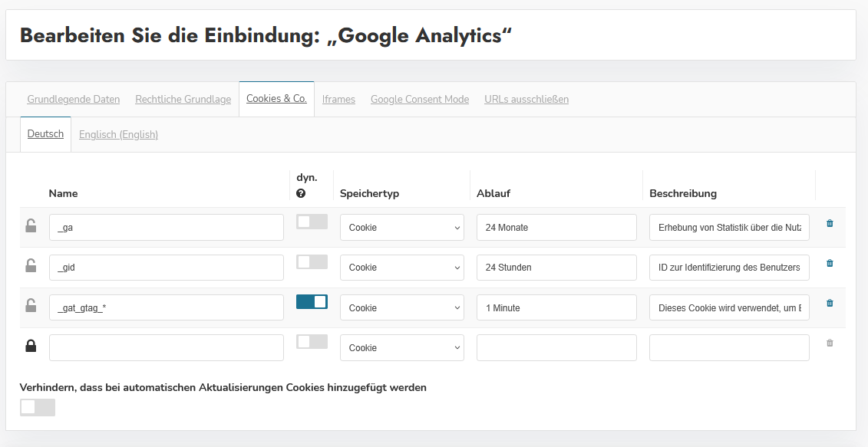Screen dimensions: 868x447
Task: Expand Speichertyp dropdown in the empty row
Action: click(x=401, y=348)
